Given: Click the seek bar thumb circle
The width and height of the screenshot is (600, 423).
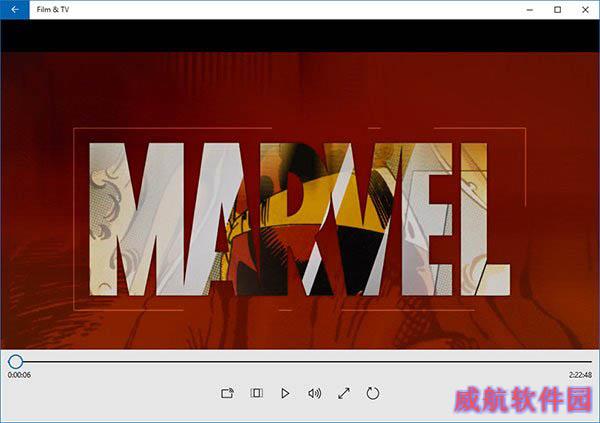Looking at the screenshot, I should point(16,361).
